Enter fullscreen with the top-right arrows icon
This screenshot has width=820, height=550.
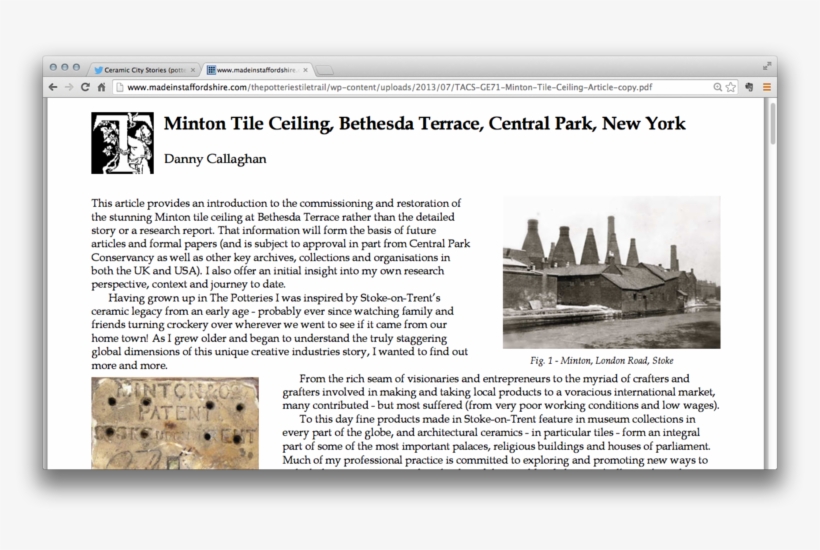click(767, 66)
